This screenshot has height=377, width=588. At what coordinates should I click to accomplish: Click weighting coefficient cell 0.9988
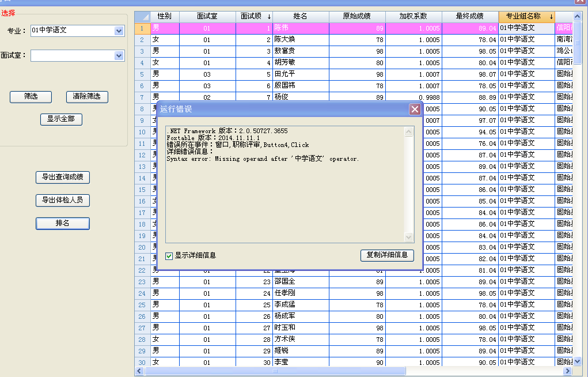tap(414, 96)
